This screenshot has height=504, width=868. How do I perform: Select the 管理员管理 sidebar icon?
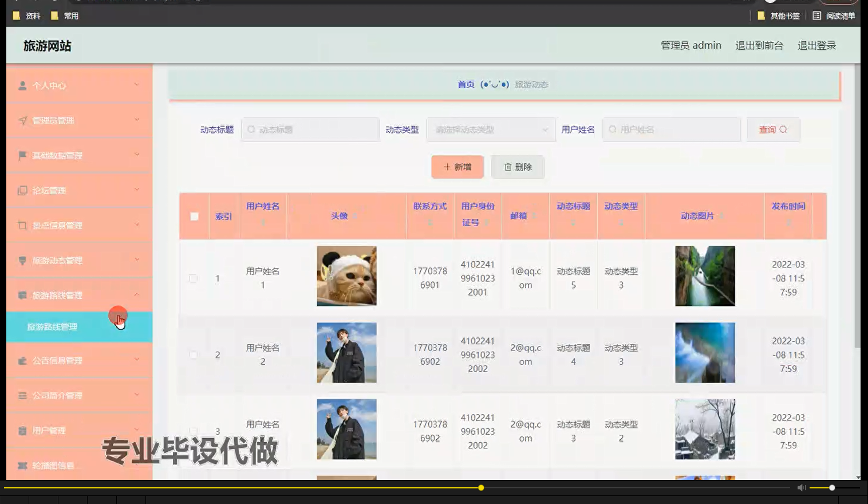pyautogui.click(x=22, y=120)
